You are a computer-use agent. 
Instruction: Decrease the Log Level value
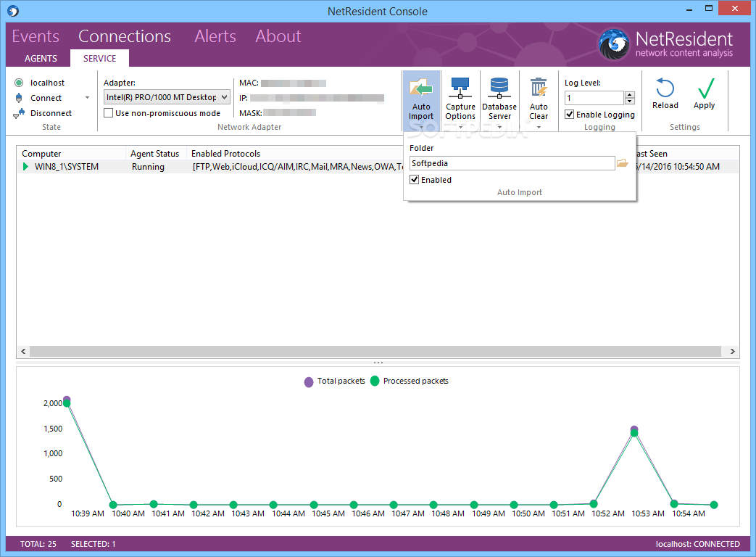tap(630, 101)
